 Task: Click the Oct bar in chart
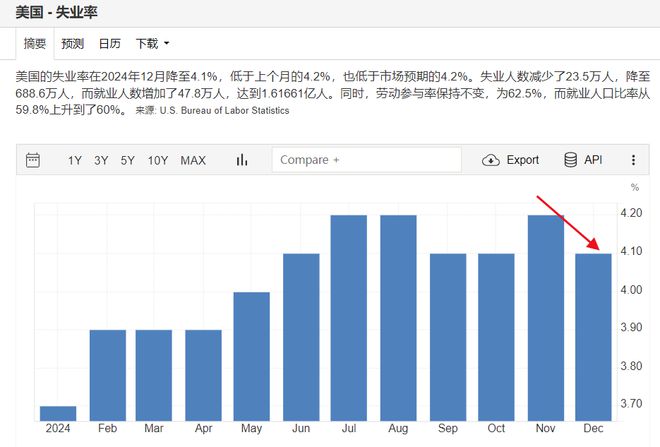496,337
